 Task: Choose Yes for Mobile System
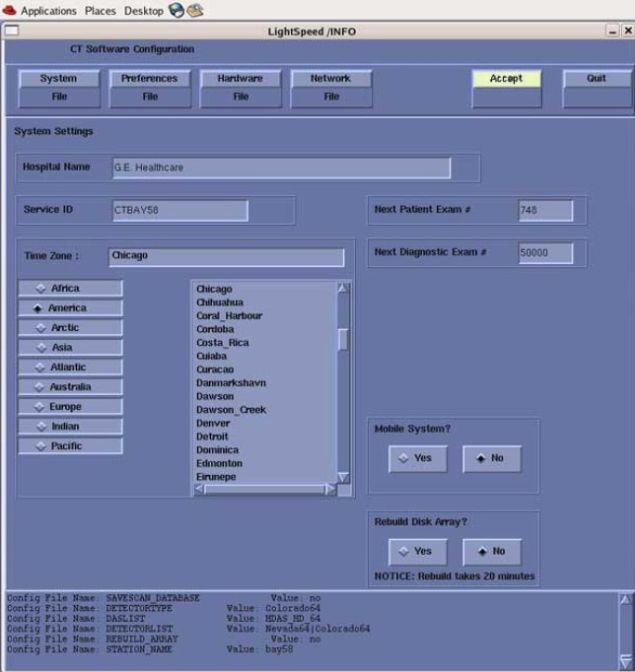click(x=416, y=458)
